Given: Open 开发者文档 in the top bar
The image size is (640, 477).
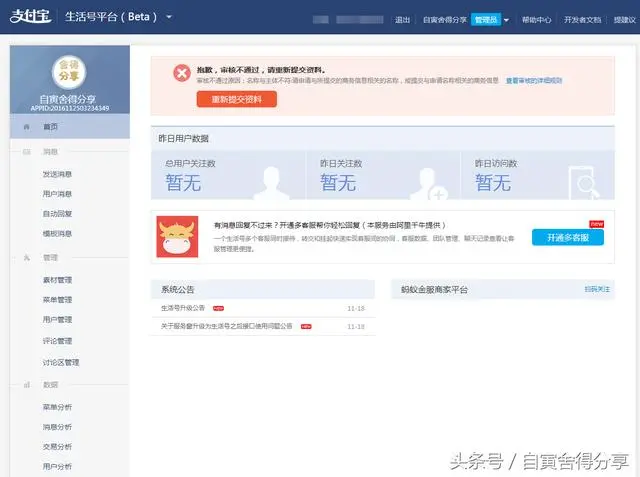Looking at the screenshot, I should (582, 20).
